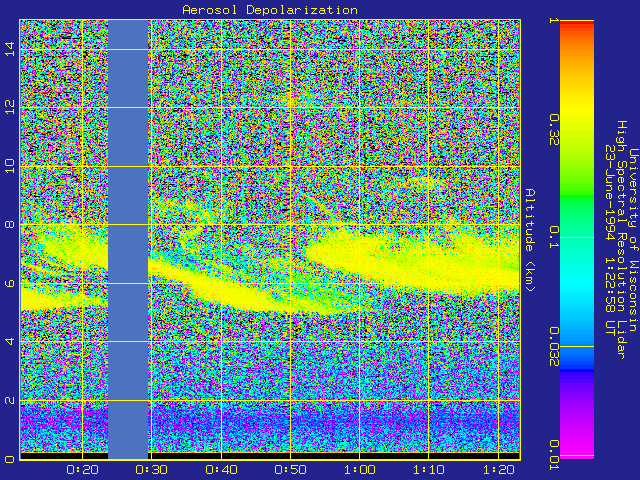Click time axis label 0:20
The width and height of the screenshot is (640, 480).
82,470
